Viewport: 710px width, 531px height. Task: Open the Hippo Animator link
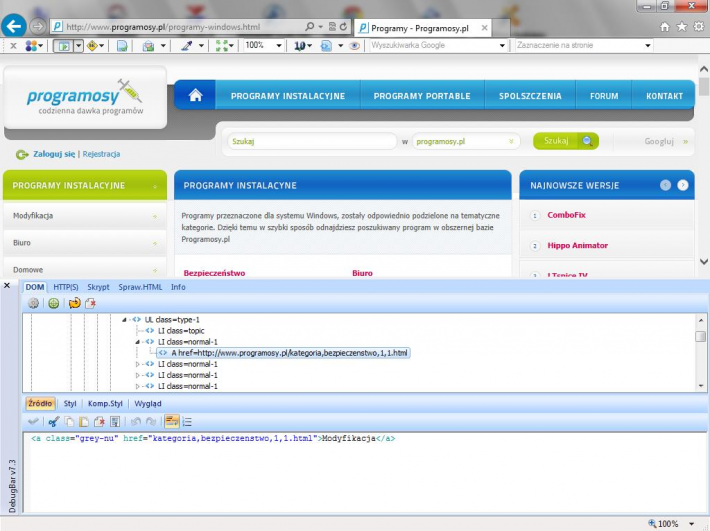(577, 245)
